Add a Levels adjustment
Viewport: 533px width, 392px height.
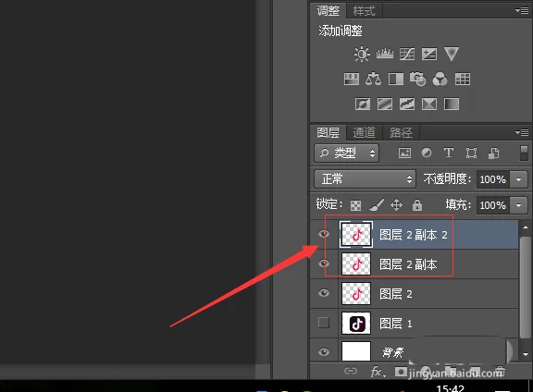(384, 54)
